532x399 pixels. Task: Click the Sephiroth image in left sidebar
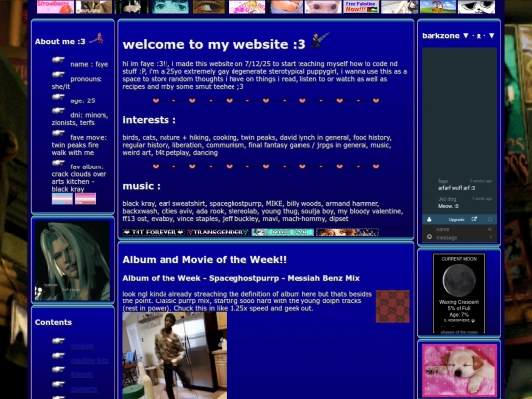tap(73, 260)
